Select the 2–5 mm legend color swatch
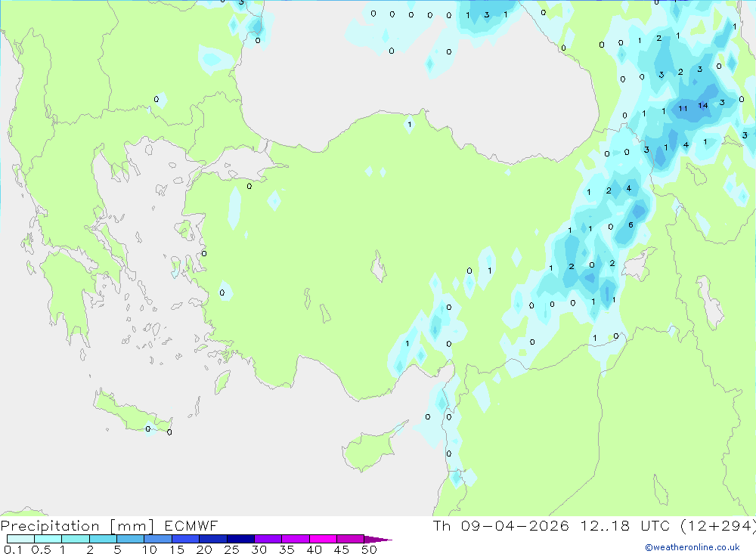 click(103, 539)
